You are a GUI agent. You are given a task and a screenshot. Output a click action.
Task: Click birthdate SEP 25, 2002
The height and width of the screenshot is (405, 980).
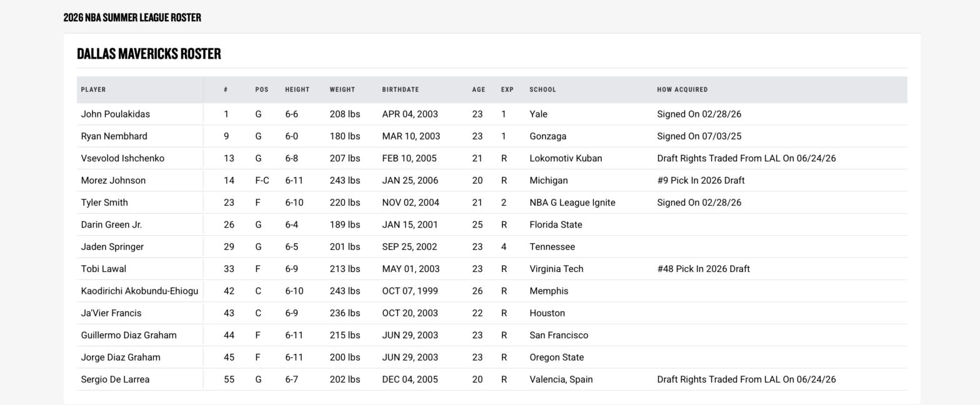[409, 247]
